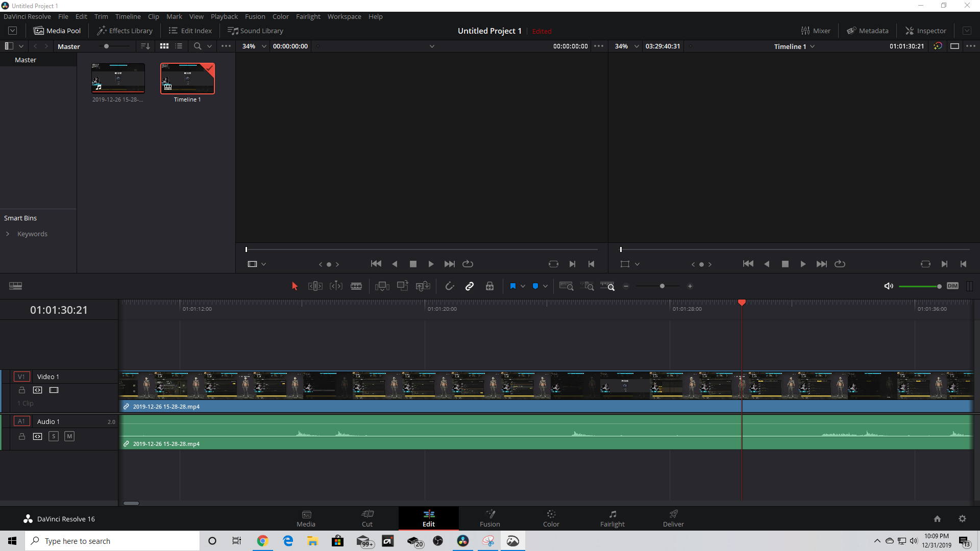
Task: Click the Custom Zoom icon
Action: point(607,286)
